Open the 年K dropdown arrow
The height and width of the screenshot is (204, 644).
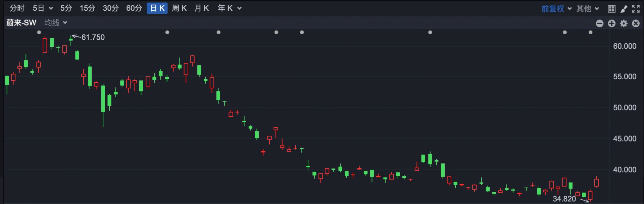(x=239, y=8)
